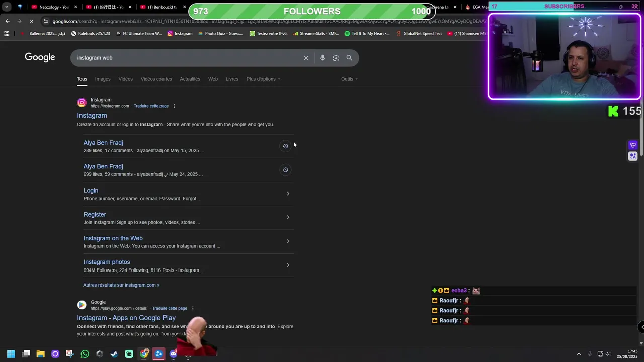Image resolution: width=644 pixels, height=362 pixels.
Task: Go back with the browser back arrow
Action: point(7,21)
